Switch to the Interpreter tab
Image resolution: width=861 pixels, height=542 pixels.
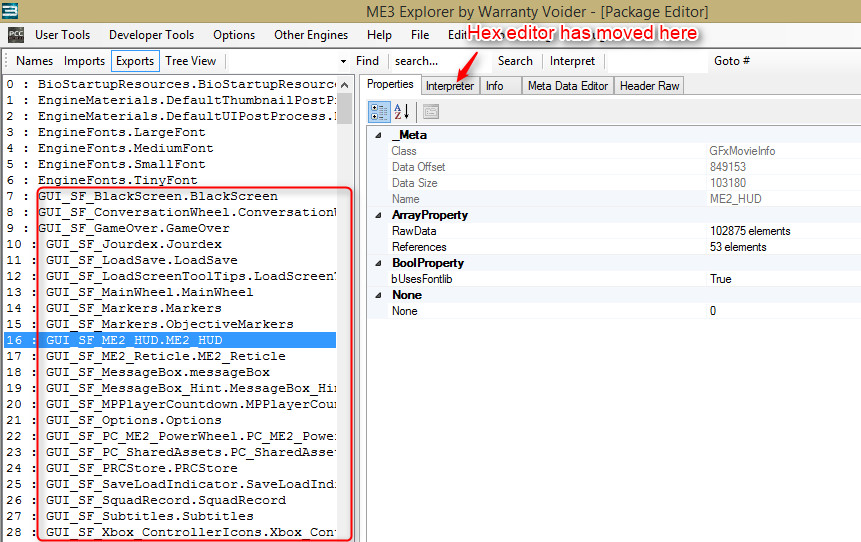(450, 86)
